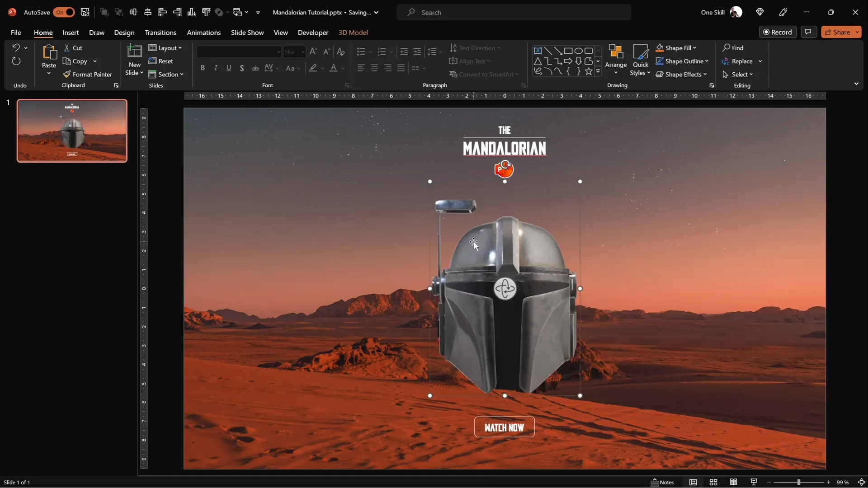
Task: Click the Save icon in title bar
Action: 85,12
